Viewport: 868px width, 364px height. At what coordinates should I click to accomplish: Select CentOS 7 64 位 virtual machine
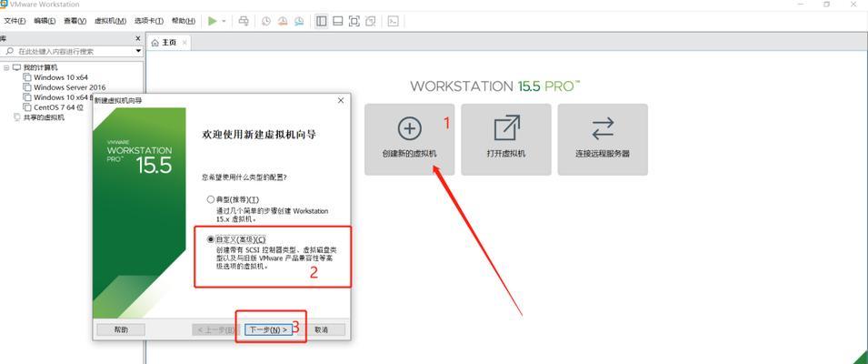coord(58,107)
